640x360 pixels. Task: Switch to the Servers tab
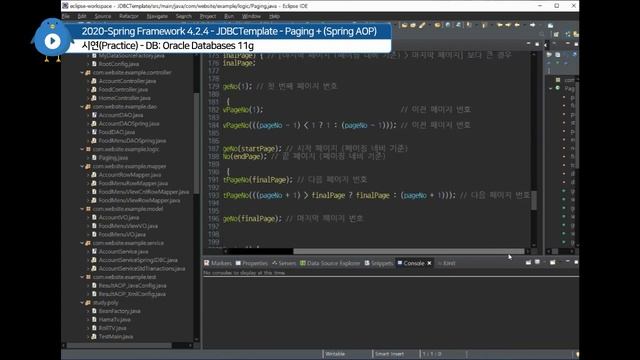click(x=284, y=263)
